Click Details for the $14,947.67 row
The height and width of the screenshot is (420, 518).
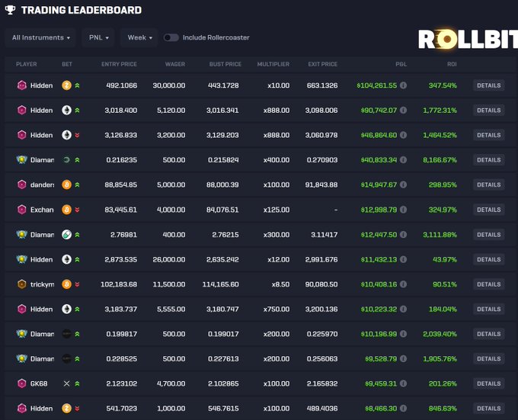coord(488,184)
